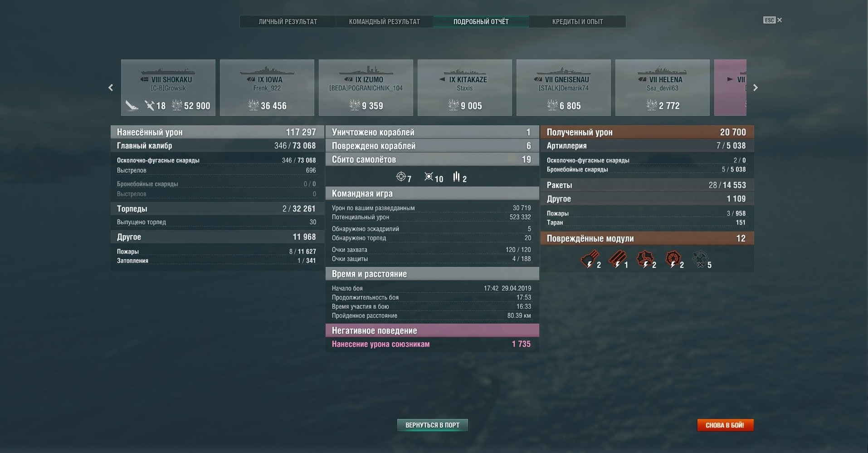This screenshot has width=868, height=453.
Task: Click the secondary battery icon showing 2
Action: [x=456, y=177]
